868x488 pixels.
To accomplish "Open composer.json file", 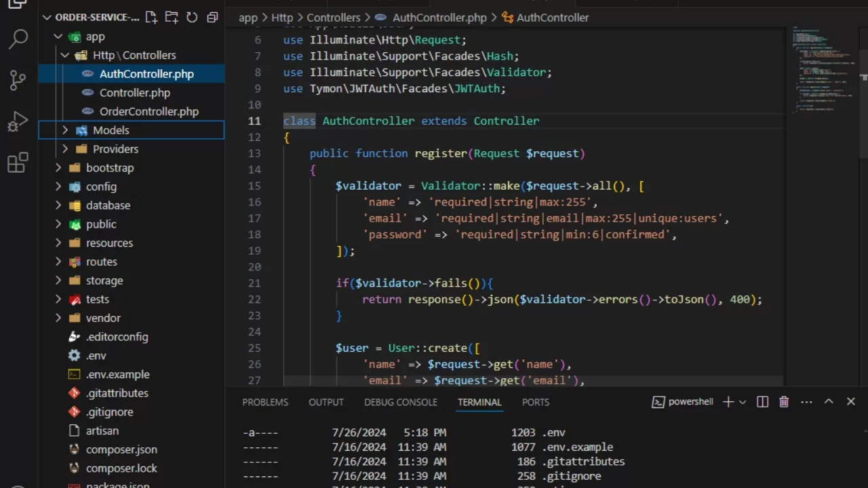I will (132, 449).
